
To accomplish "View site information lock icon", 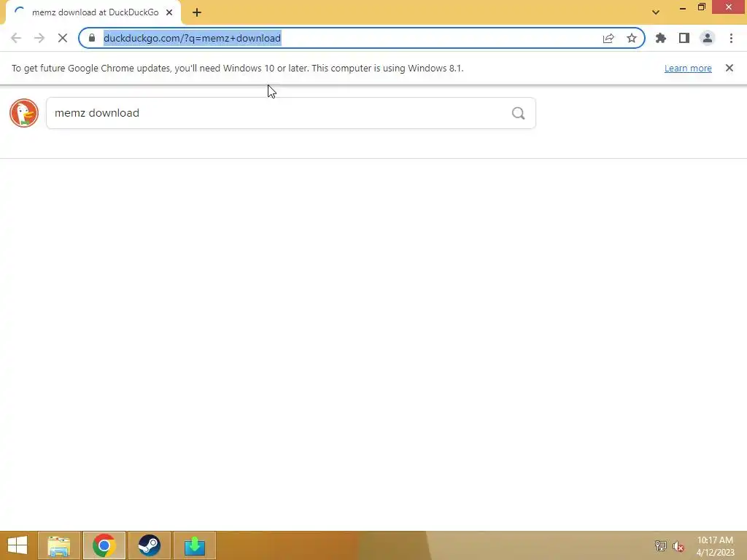I will pyautogui.click(x=92, y=38).
